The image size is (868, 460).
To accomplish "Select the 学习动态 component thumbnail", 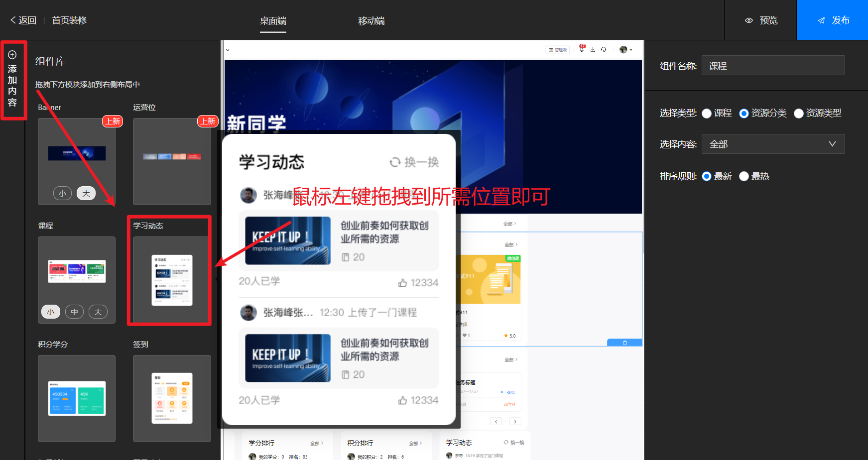I will click(x=172, y=280).
